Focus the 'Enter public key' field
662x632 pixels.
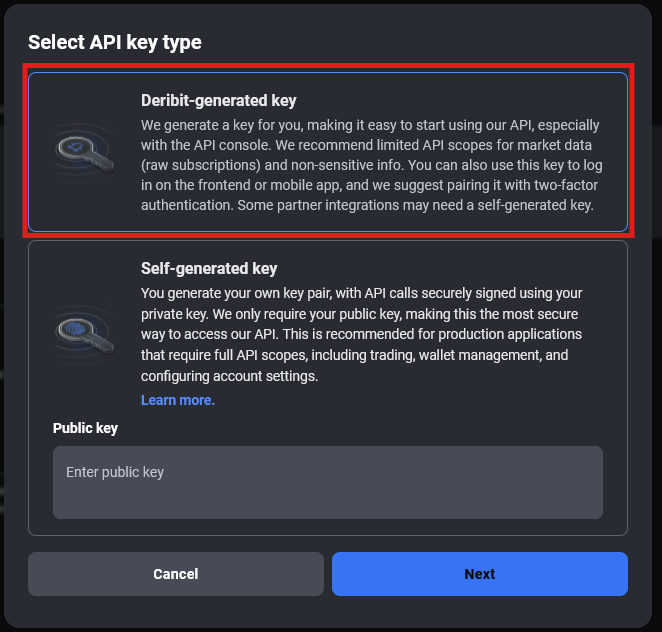click(x=327, y=482)
